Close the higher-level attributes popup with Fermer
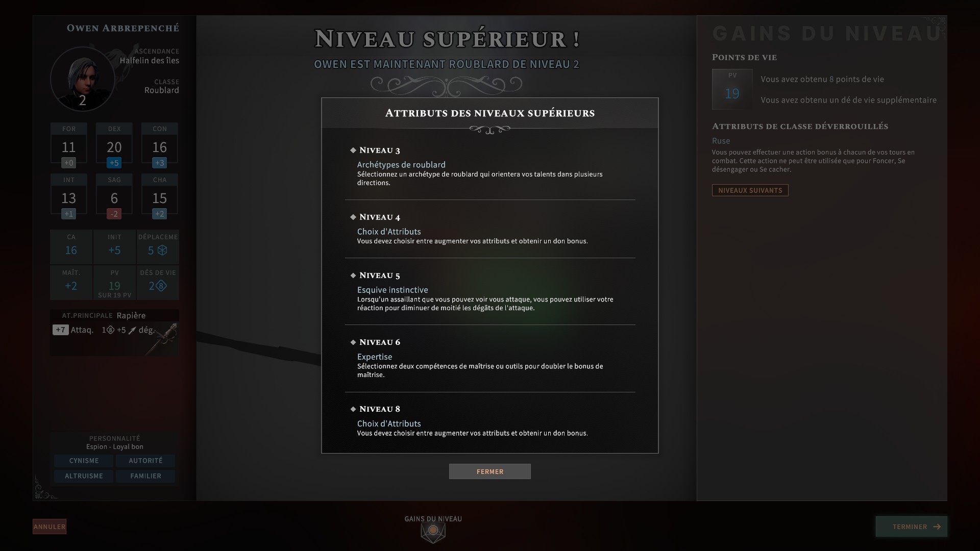 [490, 471]
